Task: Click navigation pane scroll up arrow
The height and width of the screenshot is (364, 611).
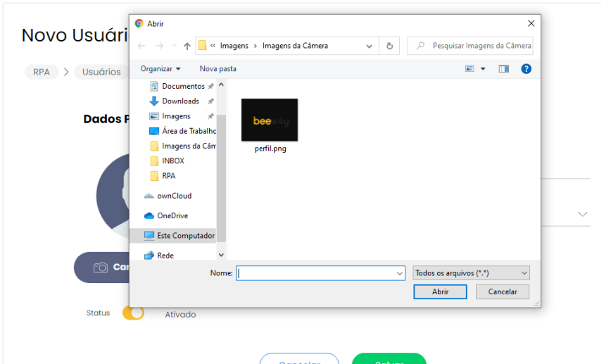Action: 221,84
